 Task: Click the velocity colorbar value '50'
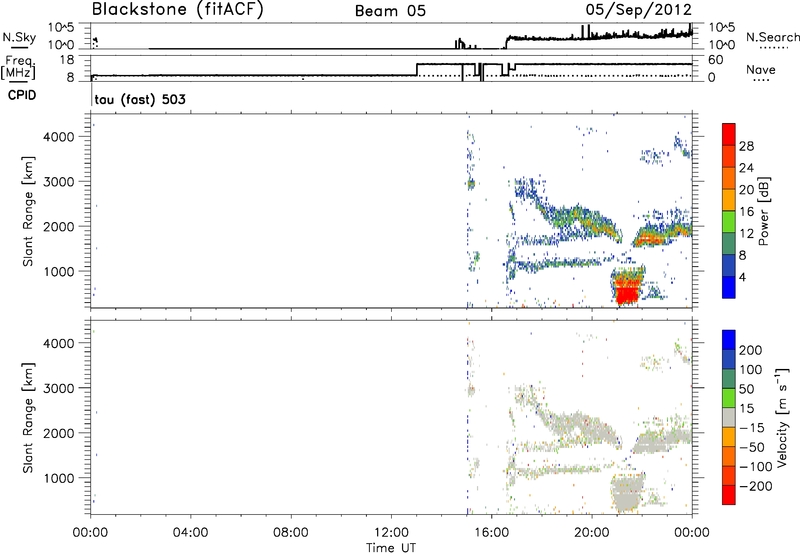pyautogui.click(x=746, y=389)
